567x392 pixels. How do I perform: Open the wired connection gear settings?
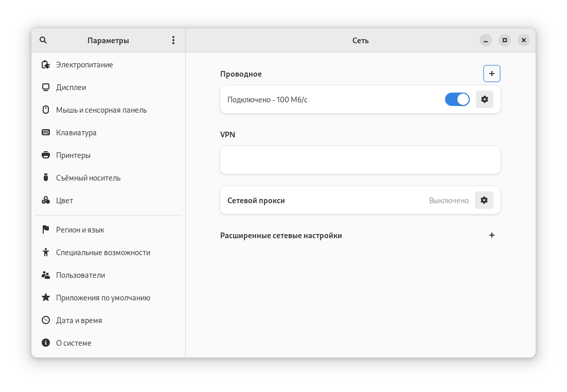[x=484, y=99]
